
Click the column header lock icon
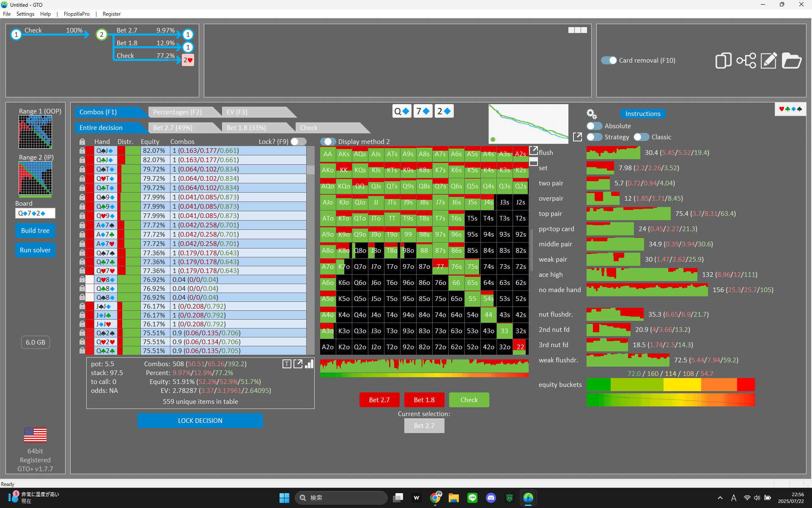(82, 142)
